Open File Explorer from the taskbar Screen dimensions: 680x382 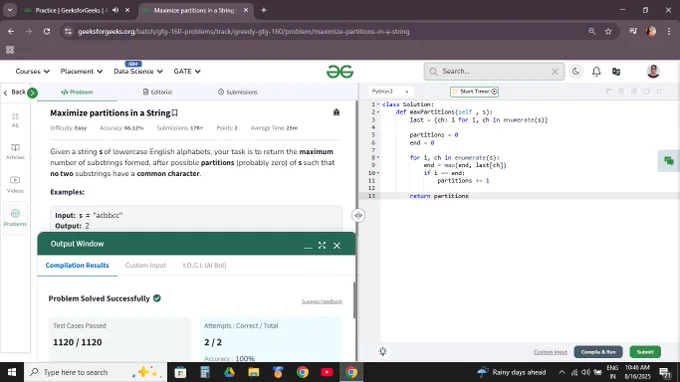[254, 372]
